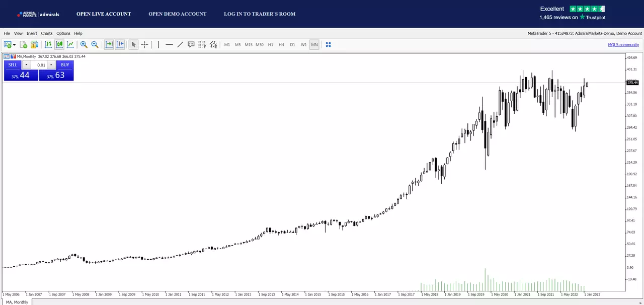Draw a trendline with the diagonal line tool

click(x=180, y=45)
